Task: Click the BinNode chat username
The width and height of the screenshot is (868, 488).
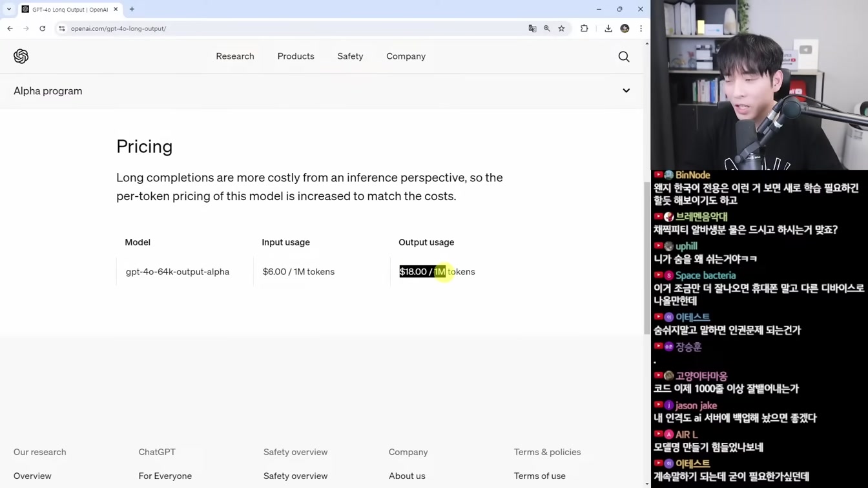Action: tap(693, 175)
